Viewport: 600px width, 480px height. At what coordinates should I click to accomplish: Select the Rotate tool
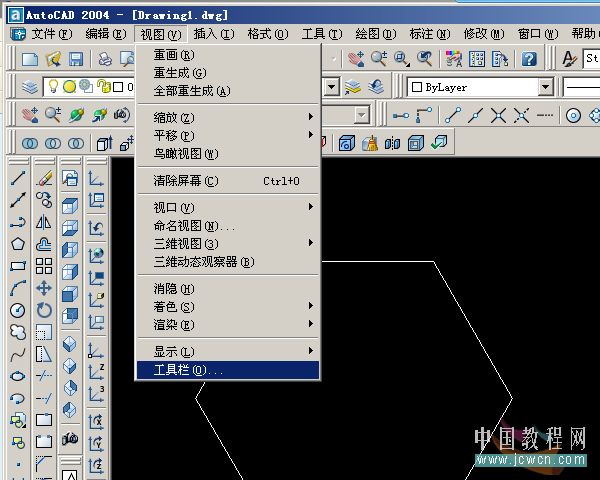point(44,310)
